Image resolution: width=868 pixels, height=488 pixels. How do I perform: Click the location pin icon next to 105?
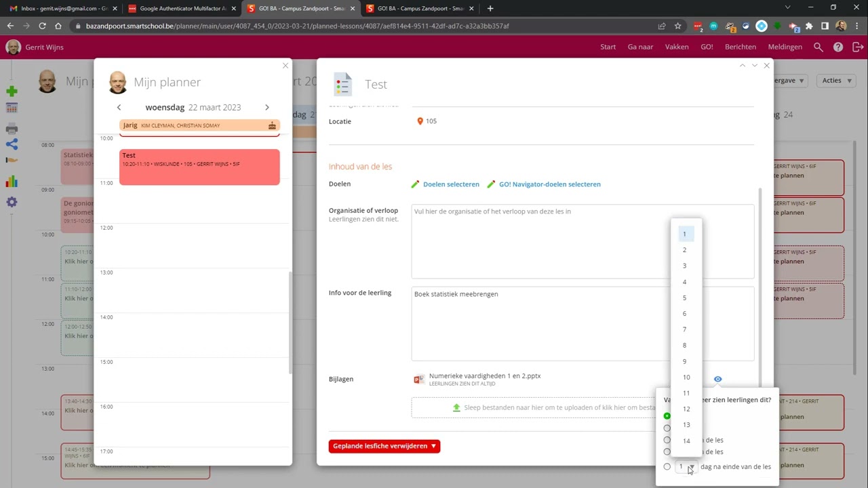point(420,121)
